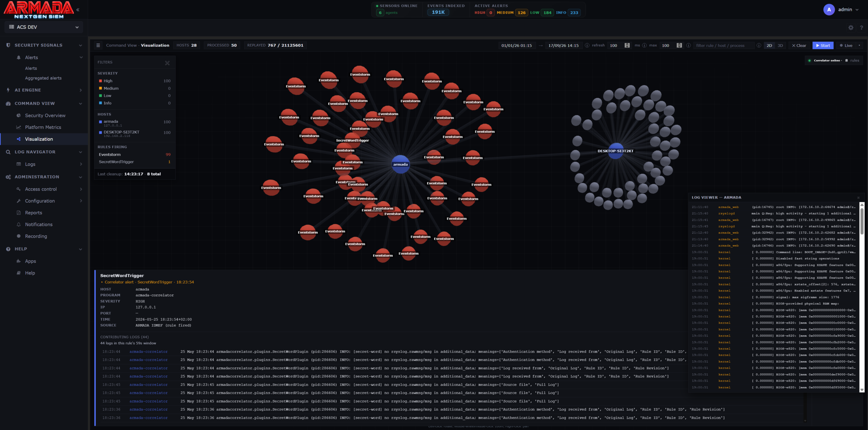Open Reports in the Administration section
This screenshot has width=868, height=430.
tap(34, 213)
